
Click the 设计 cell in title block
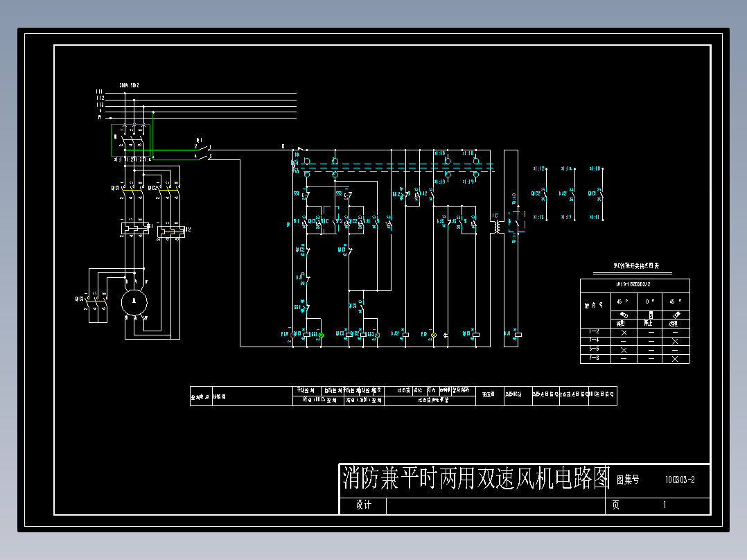364,505
